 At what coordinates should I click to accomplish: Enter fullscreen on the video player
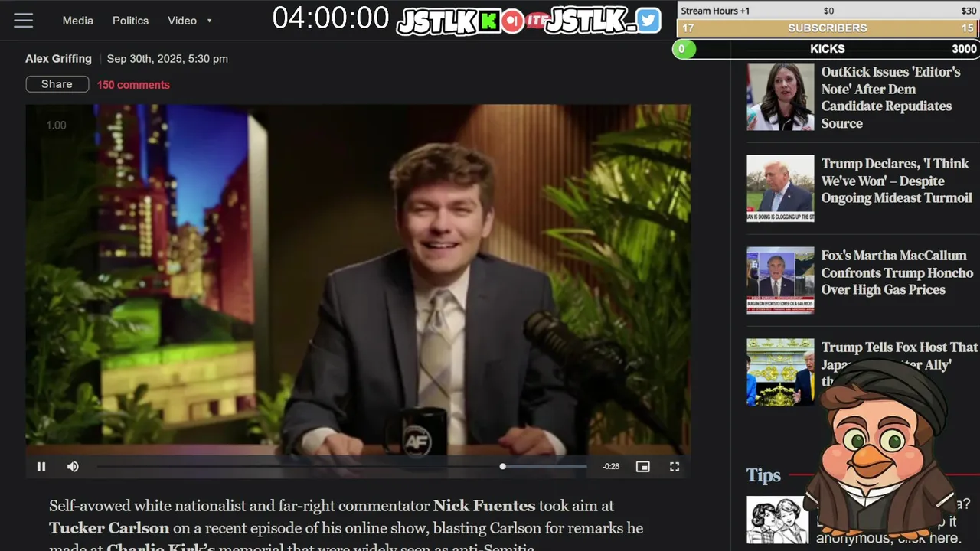pos(675,466)
